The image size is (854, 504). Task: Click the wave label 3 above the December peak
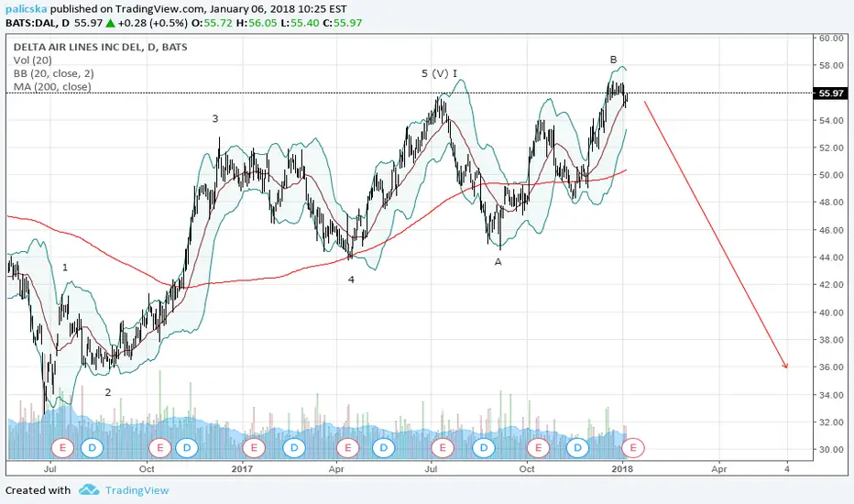coord(215,119)
